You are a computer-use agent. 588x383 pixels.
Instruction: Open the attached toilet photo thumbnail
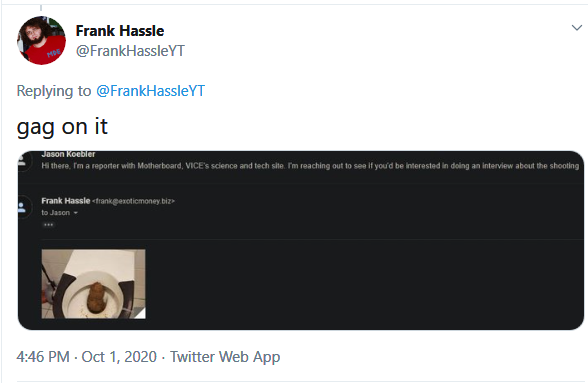(93, 284)
